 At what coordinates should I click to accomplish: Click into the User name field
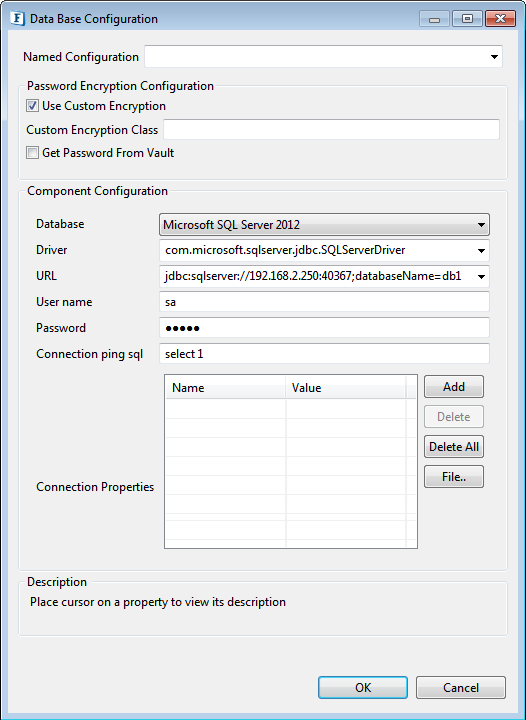pos(324,302)
